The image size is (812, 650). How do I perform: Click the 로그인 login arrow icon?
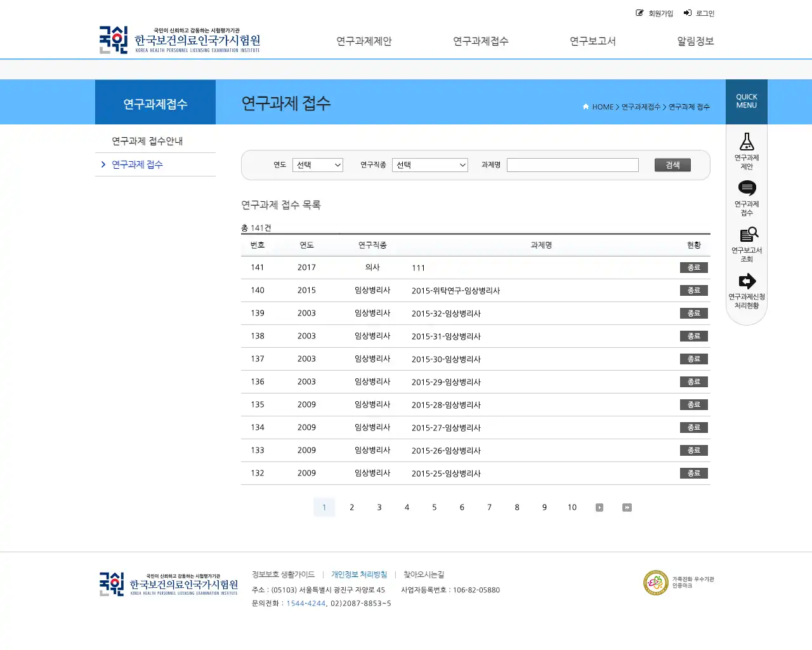pos(687,13)
